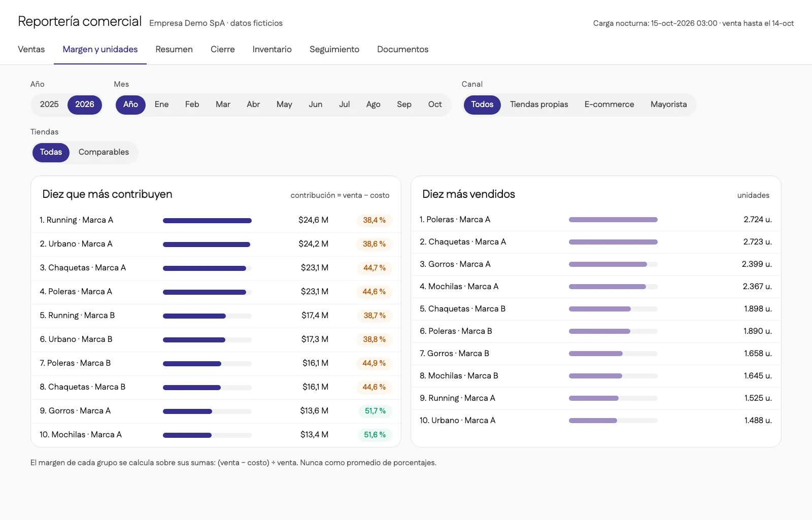Click the 51,7 % margin badge
The height and width of the screenshot is (520, 812).
(x=375, y=411)
